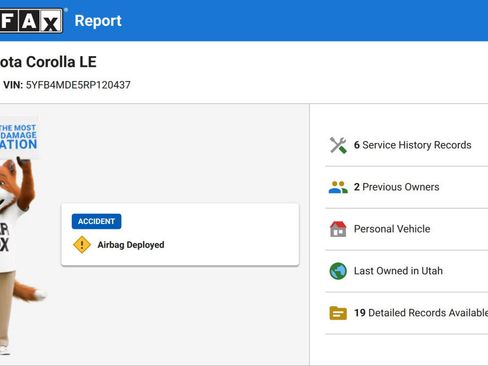The height and width of the screenshot is (366, 488).
Task: Click the globe last owned icon
Action: click(x=338, y=271)
